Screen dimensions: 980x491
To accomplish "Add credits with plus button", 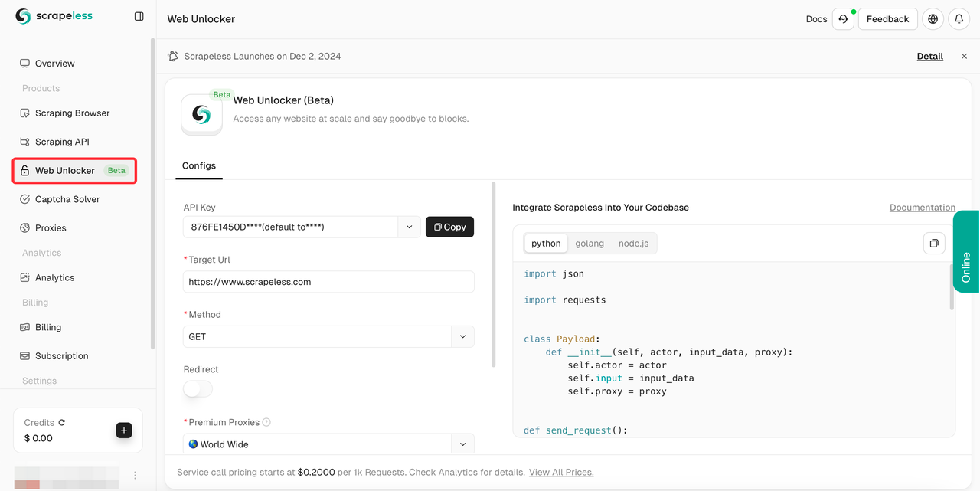I will [124, 430].
